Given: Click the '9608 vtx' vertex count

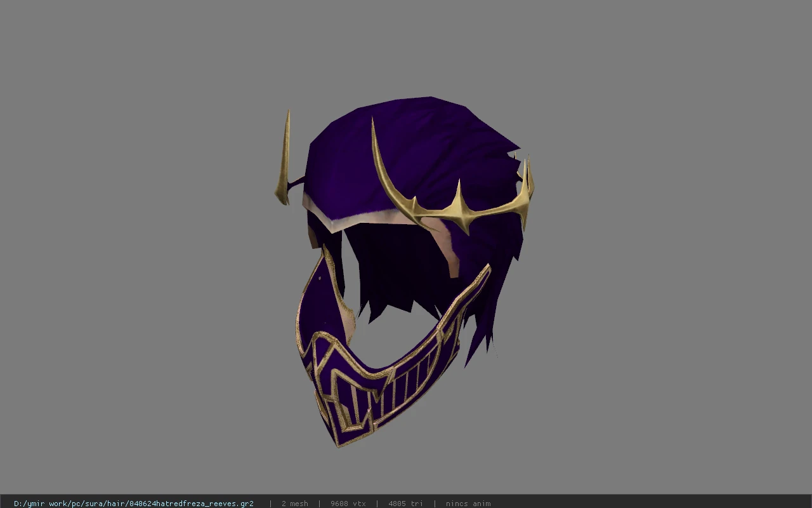Looking at the screenshot, I should point(348,504).
